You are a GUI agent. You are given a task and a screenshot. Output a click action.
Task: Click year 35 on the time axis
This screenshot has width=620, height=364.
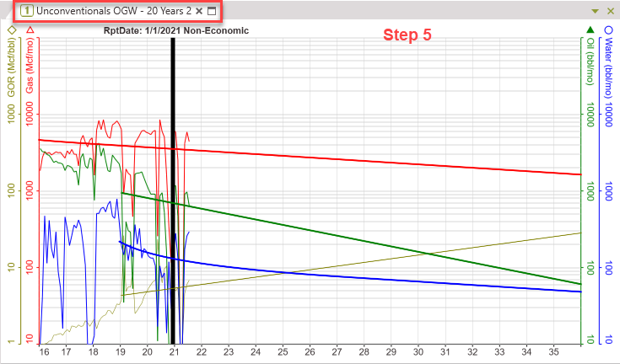pyautogui.click(x=554, y=351)
